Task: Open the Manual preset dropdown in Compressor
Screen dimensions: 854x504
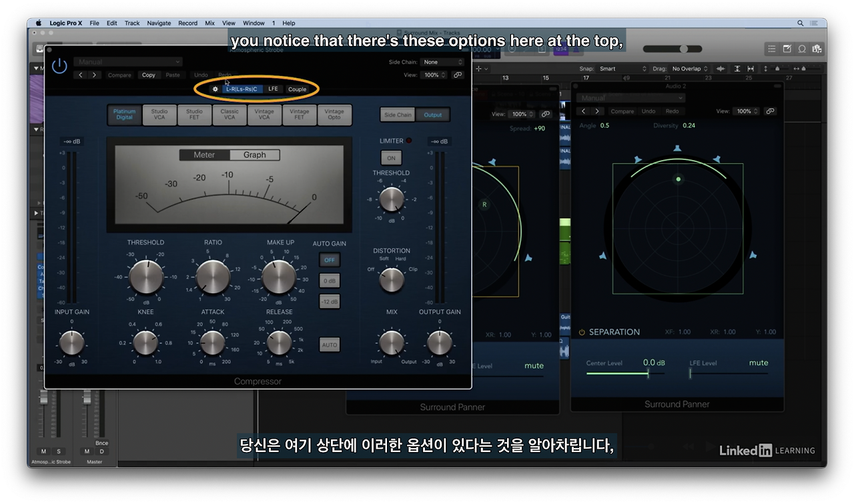Action: pos(128,62)
